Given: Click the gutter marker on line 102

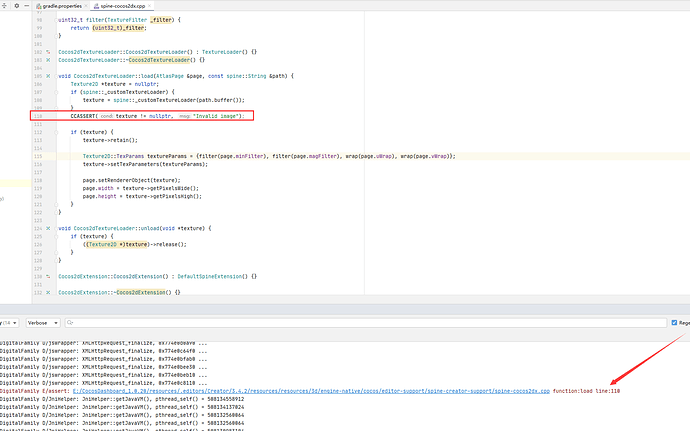Looking at the screenshot, I should point(48,52).
